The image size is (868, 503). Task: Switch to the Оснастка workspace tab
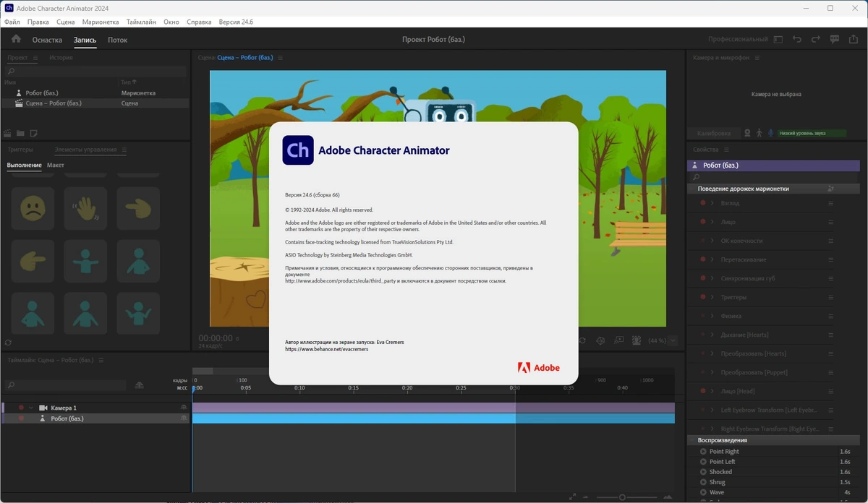[47, 40]
